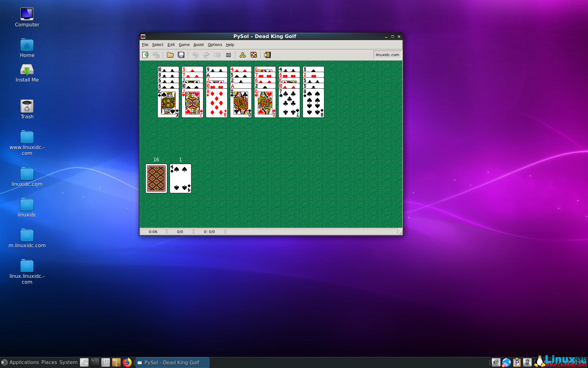Click the '0: 0/0' statistics status field
588x368 pixels.
click(x=209, y=232)
